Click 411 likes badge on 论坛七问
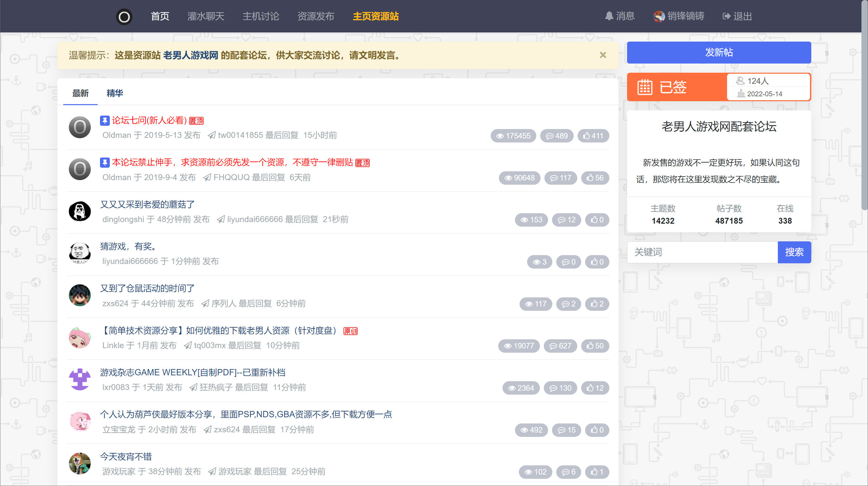The image size is (868, 486). click(x=593, y=136)
